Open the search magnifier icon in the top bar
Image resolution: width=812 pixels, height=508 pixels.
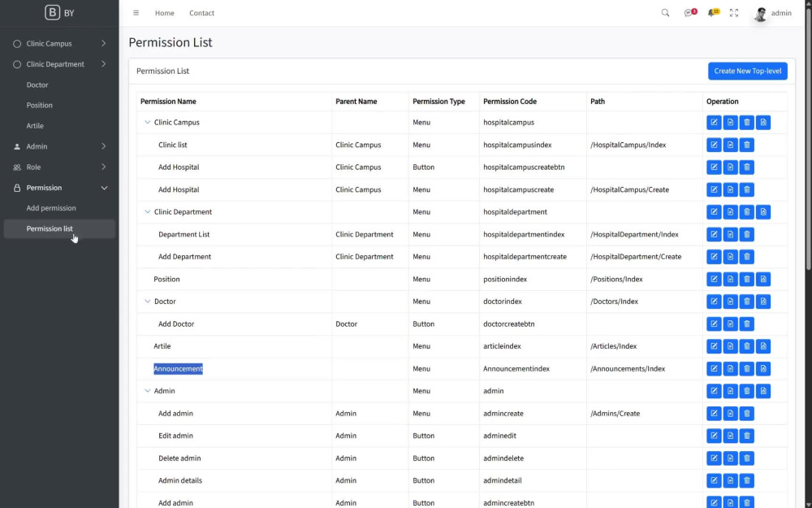coord(665,13)
